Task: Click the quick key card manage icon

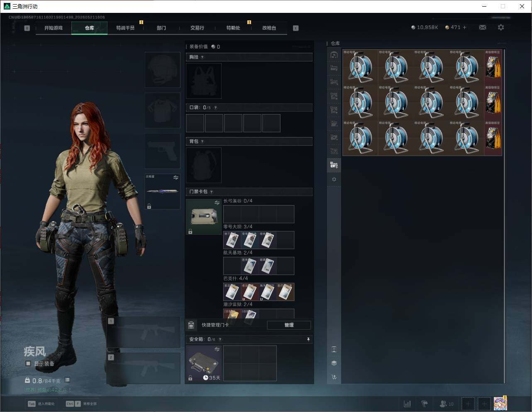Action: point(191,325)
